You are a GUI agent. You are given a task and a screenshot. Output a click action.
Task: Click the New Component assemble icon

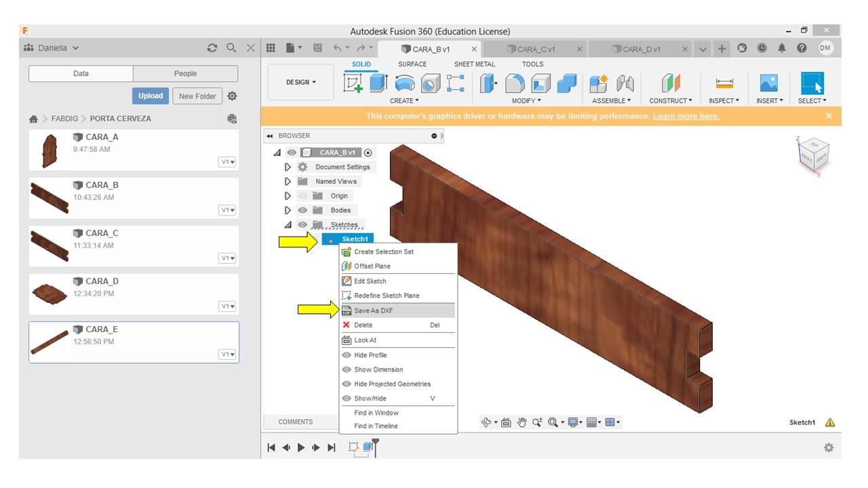point(599,83)
